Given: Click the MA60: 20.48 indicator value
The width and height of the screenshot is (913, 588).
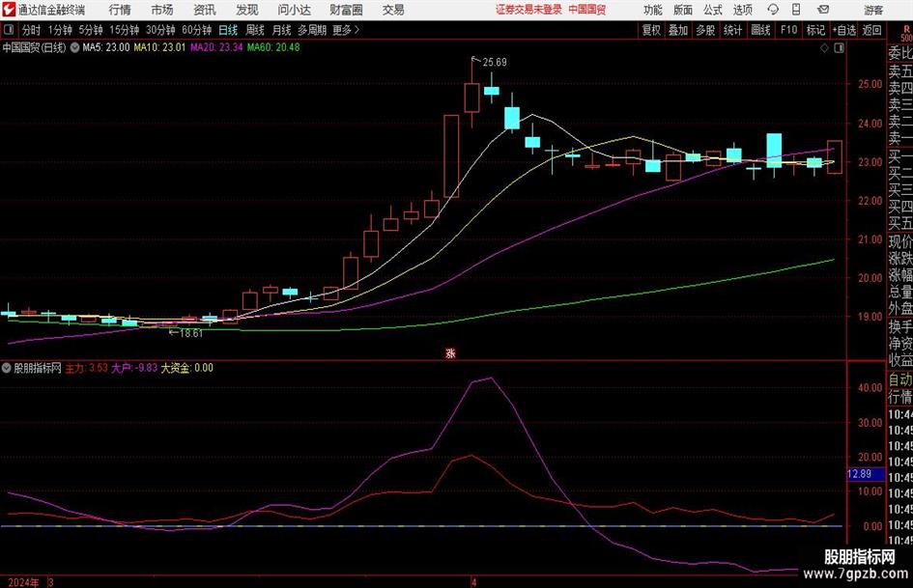Looking at the screenshot, I should 273,47.
